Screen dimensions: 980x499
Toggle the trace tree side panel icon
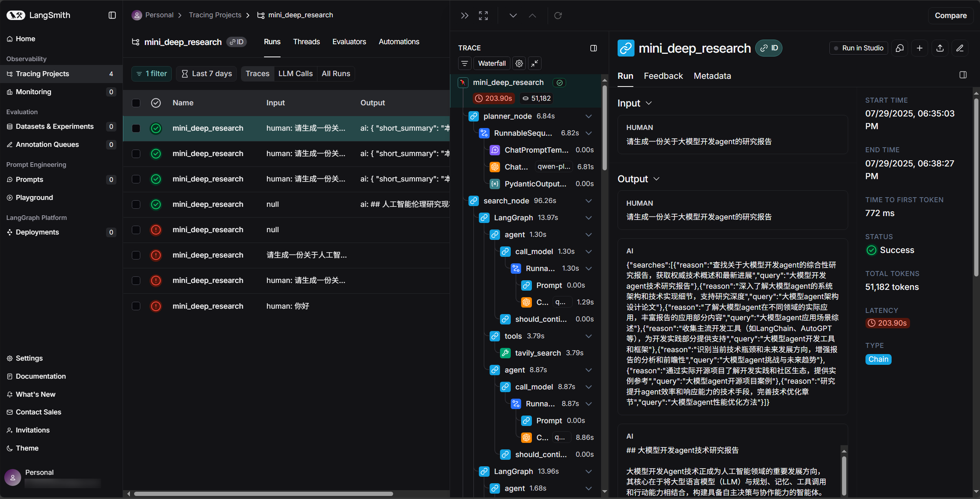click(593, 48)
